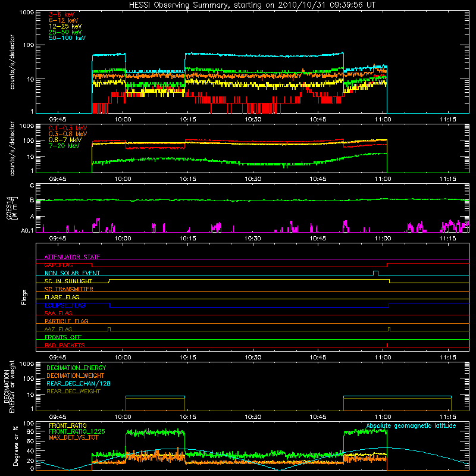Click the 09:45 tick label under GOES panel
Screen dimensions: 476x476
pos(58,239)
